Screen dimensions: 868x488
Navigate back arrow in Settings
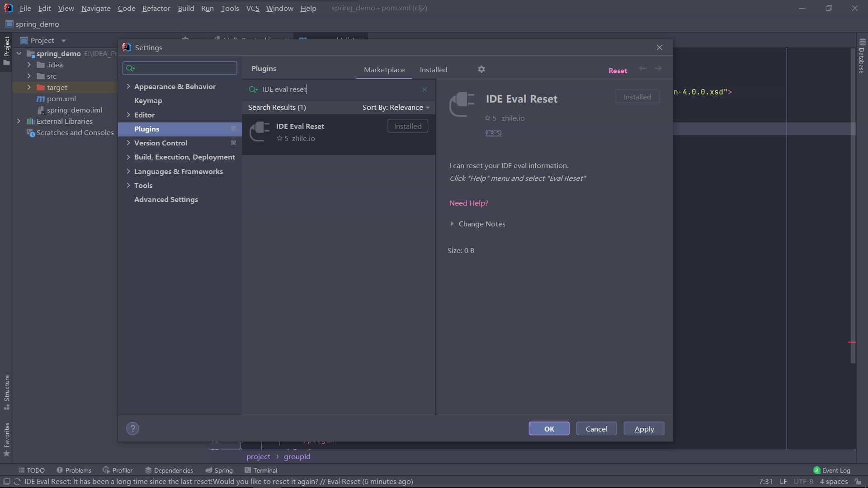pos(642,68)
